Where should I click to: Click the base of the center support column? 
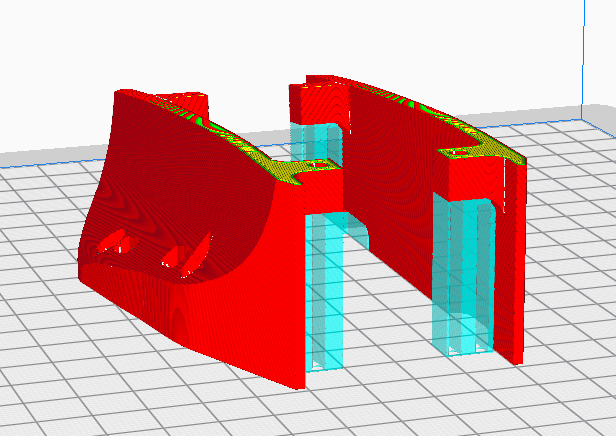point(324,360)
